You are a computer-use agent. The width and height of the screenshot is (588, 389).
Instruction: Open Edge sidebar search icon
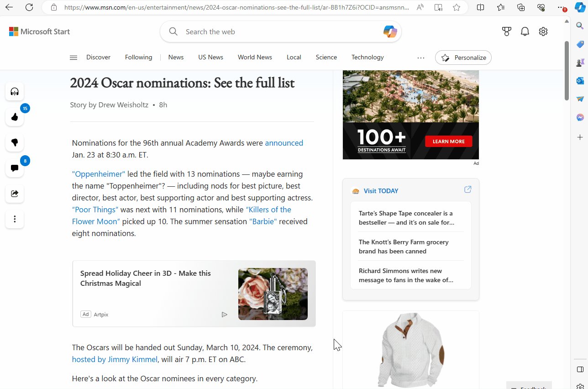580,26
